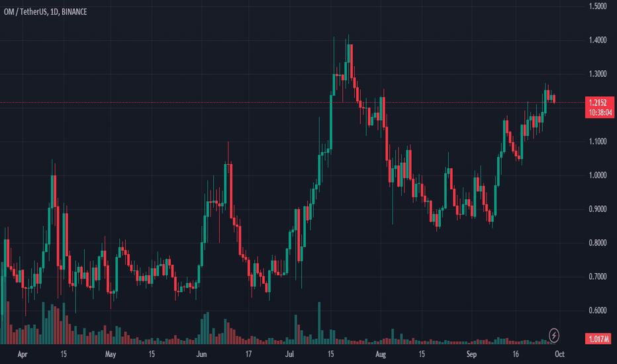
Task: Click the 1.5000 price axis label
Action: pyautogui.click(x=598, y=7)
